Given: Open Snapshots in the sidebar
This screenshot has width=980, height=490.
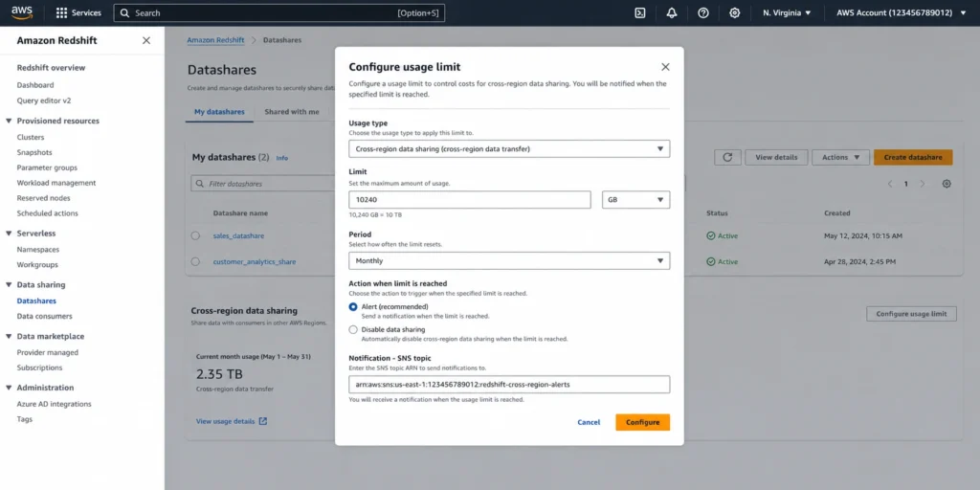Looking at the screenshot, I should click(x=34, y=152).
